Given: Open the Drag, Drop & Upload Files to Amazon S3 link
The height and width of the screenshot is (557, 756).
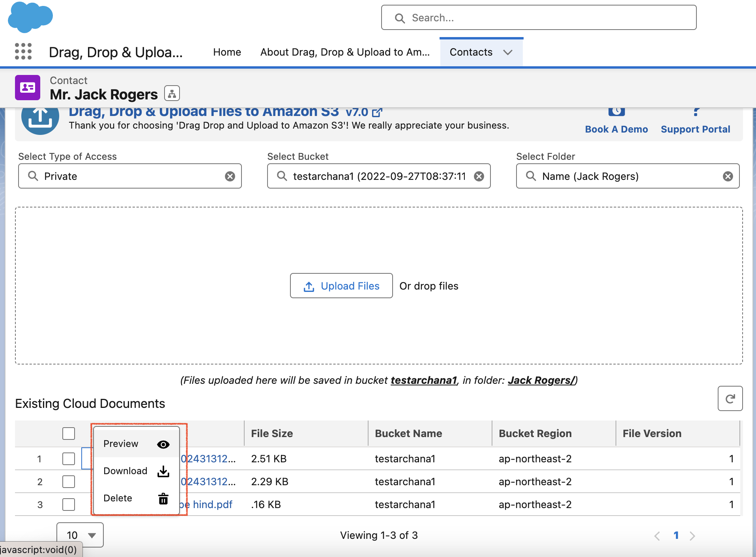Looking at the screenshot, I should (204, 112).
